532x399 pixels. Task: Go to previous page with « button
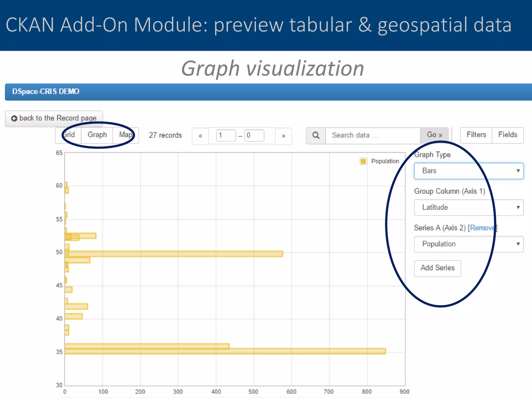(200, 136)
